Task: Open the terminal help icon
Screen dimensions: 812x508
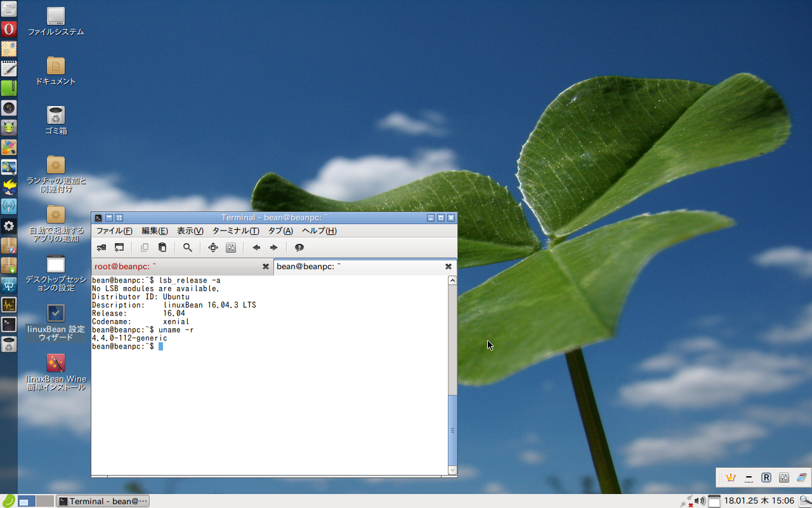Action: (x=299, y=248)
